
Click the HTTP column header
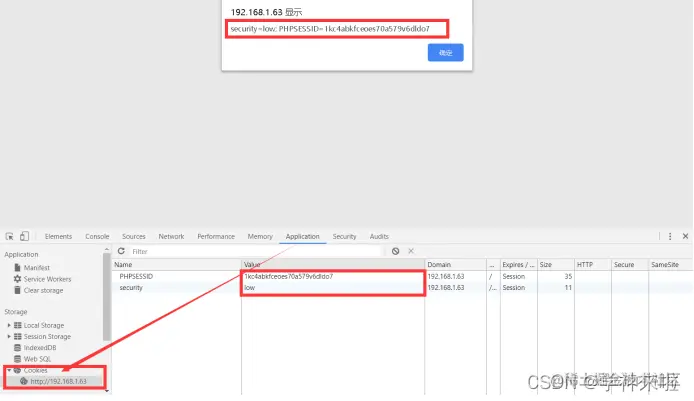pos(593,264)
